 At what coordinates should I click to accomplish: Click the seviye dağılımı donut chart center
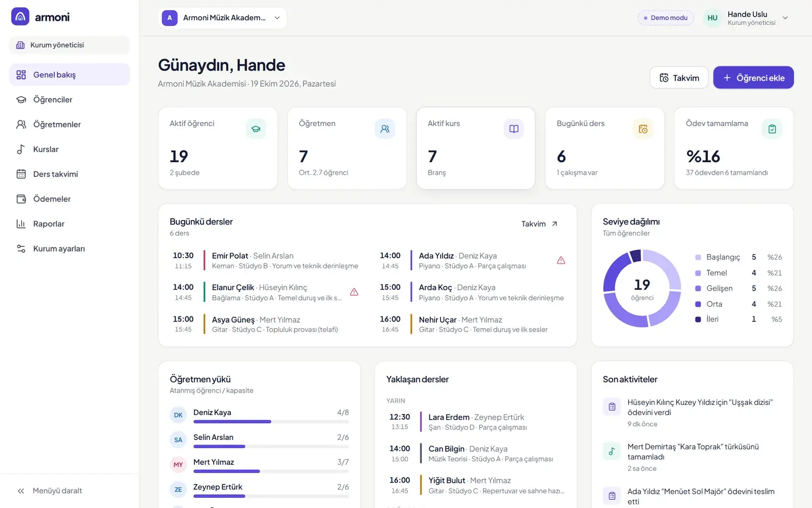(642, 289)
